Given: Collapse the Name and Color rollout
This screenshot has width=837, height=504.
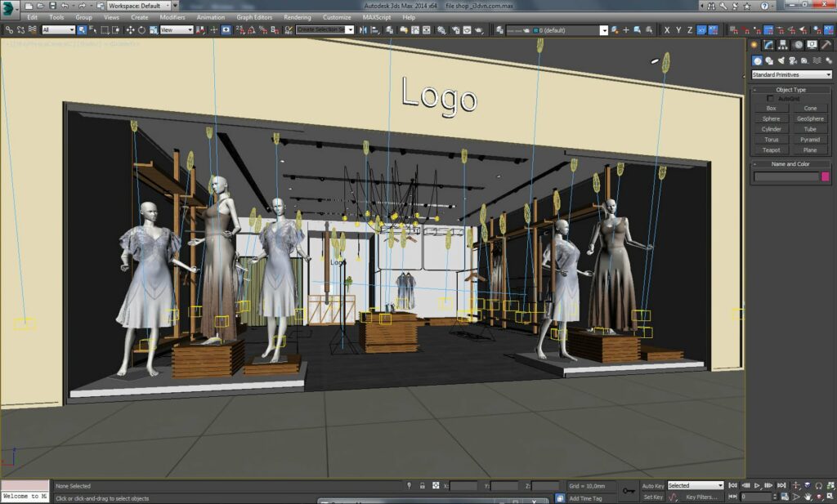Looking at the screenshot, I should pos(791,163).
